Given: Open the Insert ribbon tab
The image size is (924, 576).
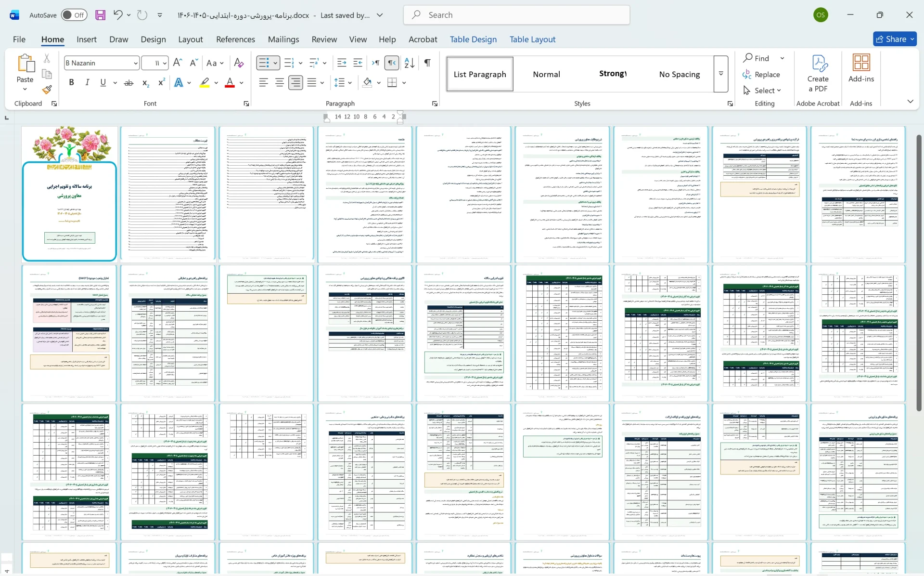Looking at the screenshot, I should click(87, 39).
